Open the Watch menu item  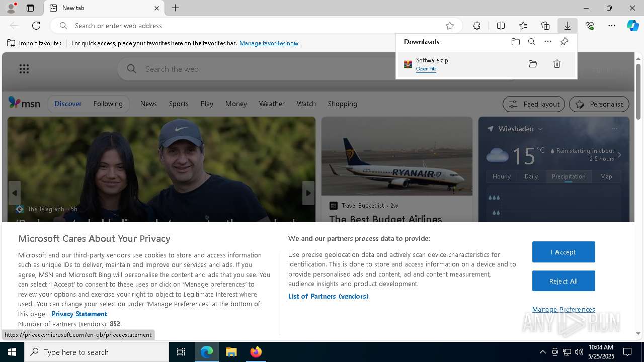click(x=306, y=104)
